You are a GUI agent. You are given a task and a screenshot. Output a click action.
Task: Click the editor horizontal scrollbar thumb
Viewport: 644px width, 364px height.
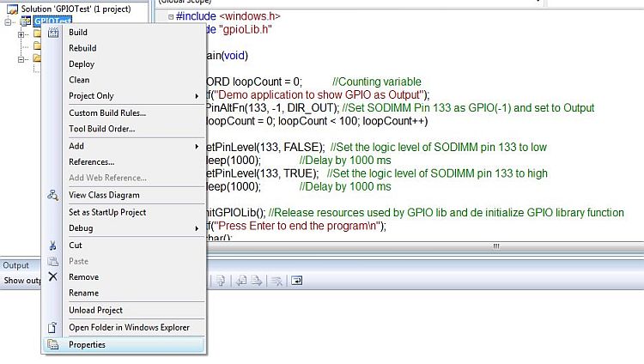[x=496, y=246]
